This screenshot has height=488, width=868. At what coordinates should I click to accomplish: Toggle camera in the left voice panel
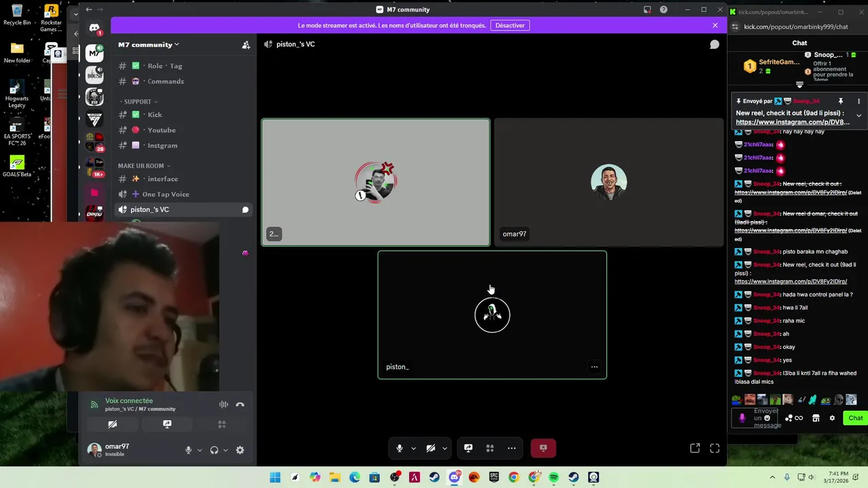(x=113, y=424)
